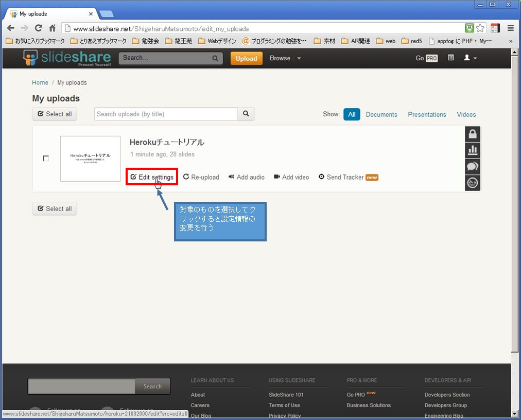Click the SlideShare logo
This screenshot has width=521, height=420.
click(67, 58)
